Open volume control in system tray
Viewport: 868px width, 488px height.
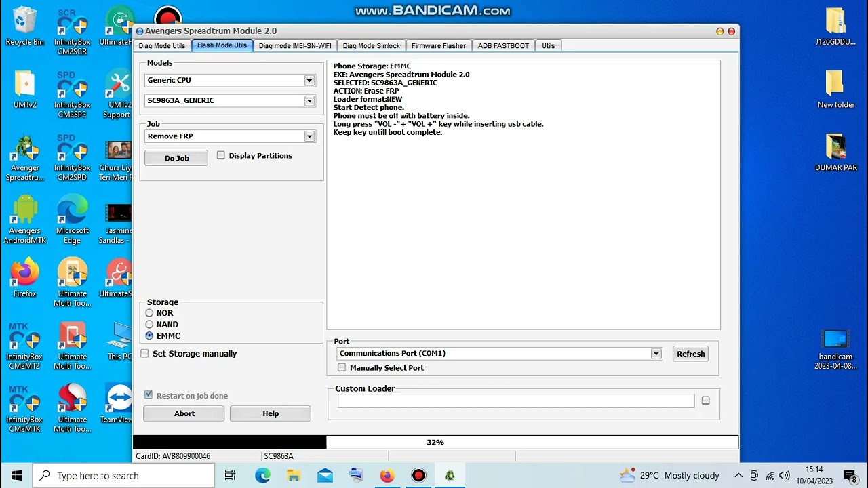[x=785, y=476]
